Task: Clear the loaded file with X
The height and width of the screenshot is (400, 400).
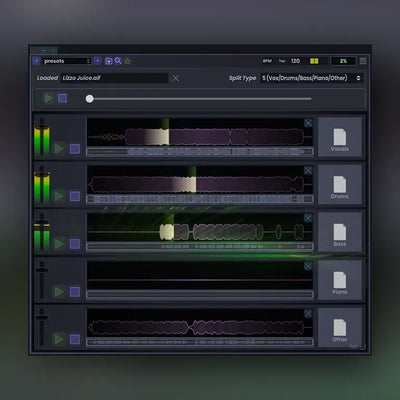Action: [x=175, y=78]
